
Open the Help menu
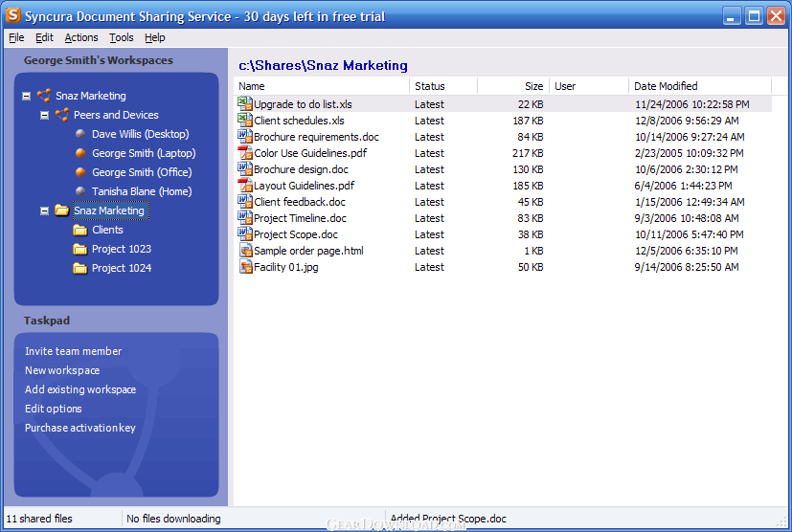point(155,37)
